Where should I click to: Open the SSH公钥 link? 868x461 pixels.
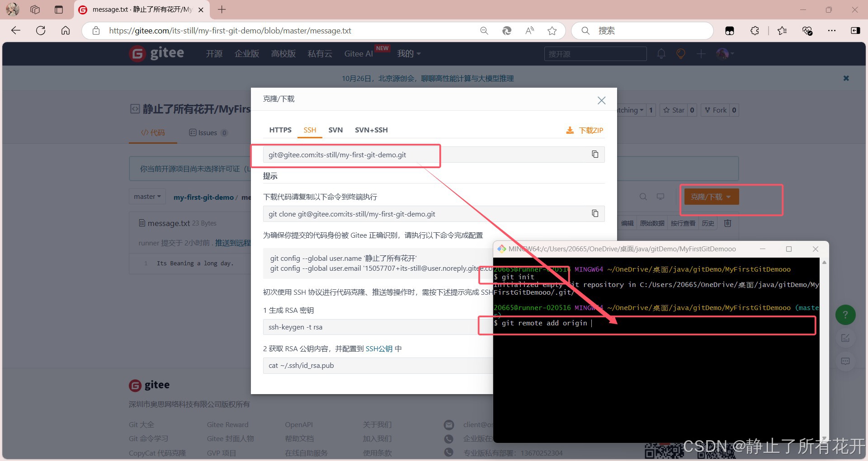tap(379, 348)
